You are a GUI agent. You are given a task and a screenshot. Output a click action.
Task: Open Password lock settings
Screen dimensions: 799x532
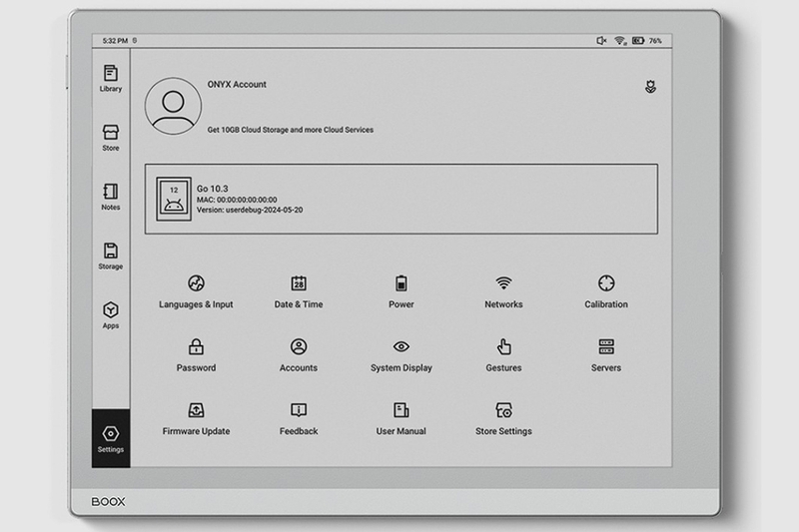196,355
